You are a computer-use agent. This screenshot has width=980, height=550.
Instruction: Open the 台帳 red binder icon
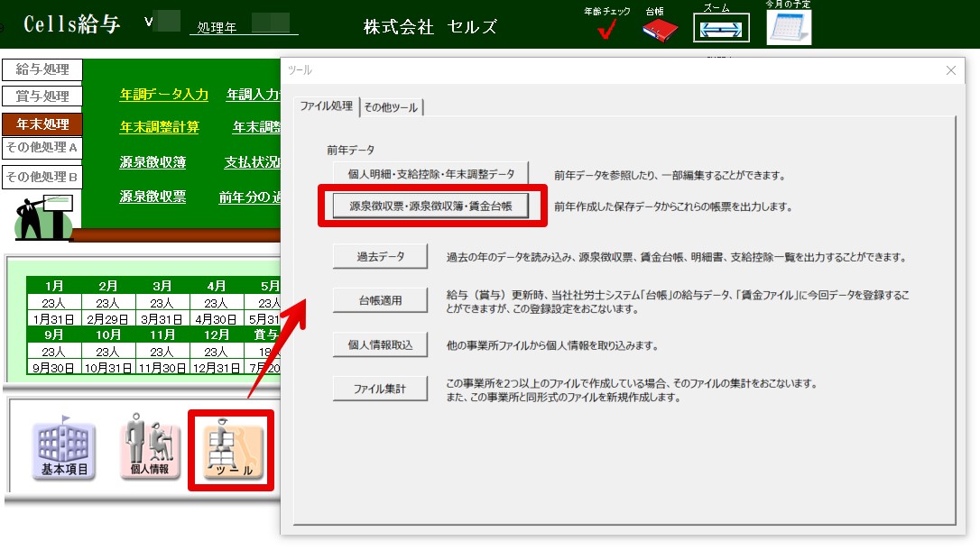pyautogui.click(x=661, y=30)
